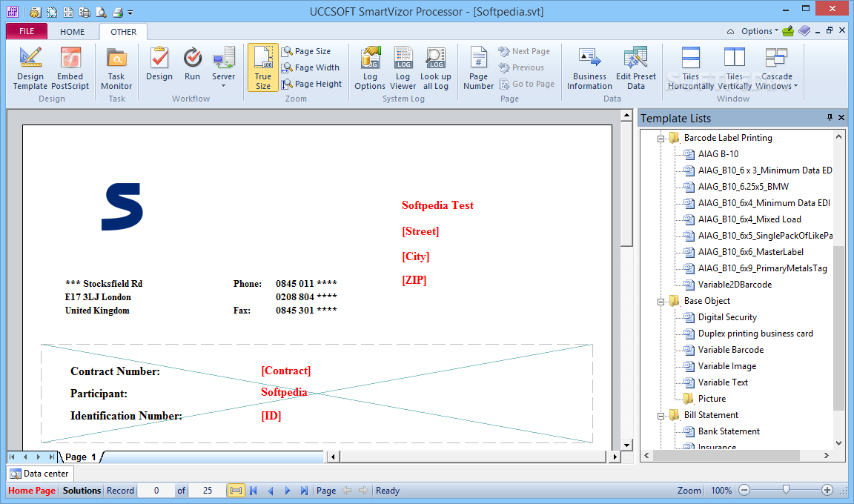Jump to first record
The image size is (854, 504).
tap(254, 491)
